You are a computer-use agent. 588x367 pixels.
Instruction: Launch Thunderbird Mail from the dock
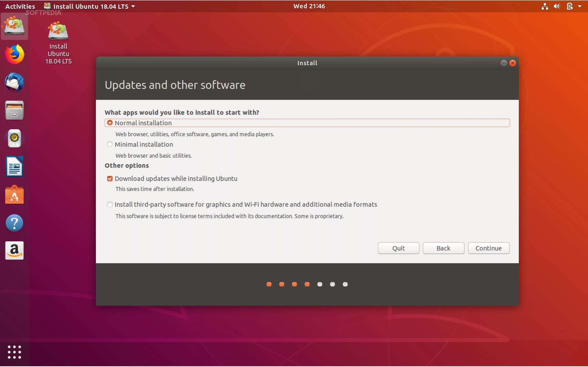click(14, 82)
